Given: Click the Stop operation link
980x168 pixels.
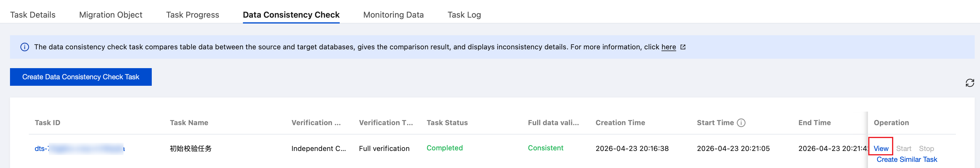Looking at the screenshot, I should tap(926, 149).
